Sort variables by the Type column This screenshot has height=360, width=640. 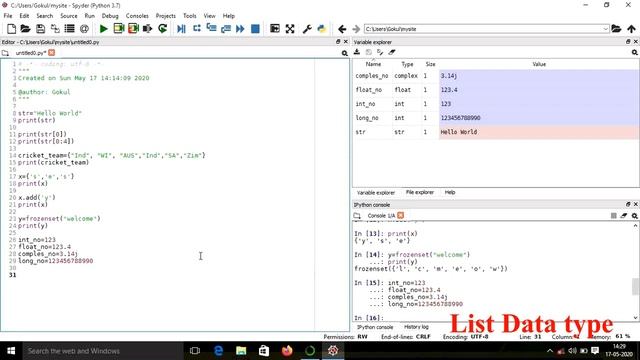click(407, 64)
